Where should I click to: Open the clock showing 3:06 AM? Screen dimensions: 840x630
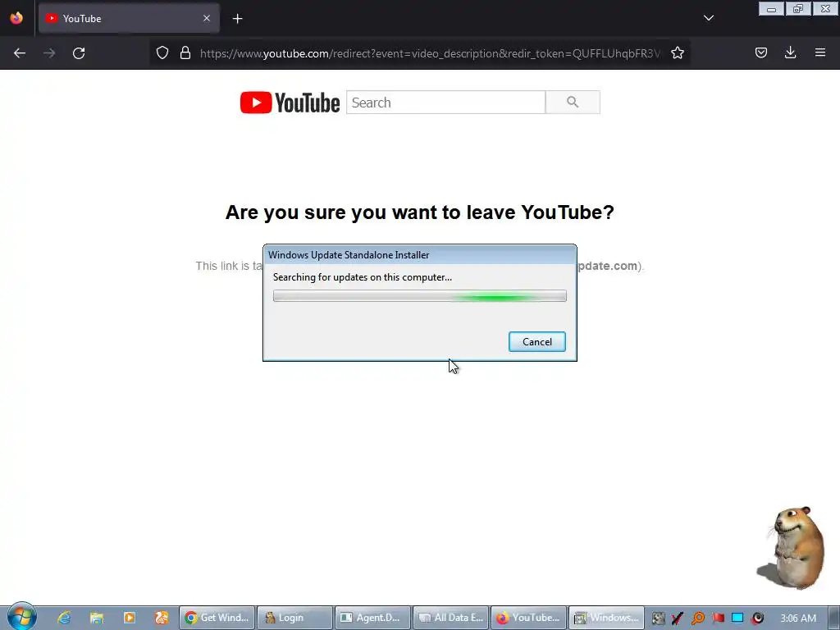pyautogui.click(x=798, y=619)
